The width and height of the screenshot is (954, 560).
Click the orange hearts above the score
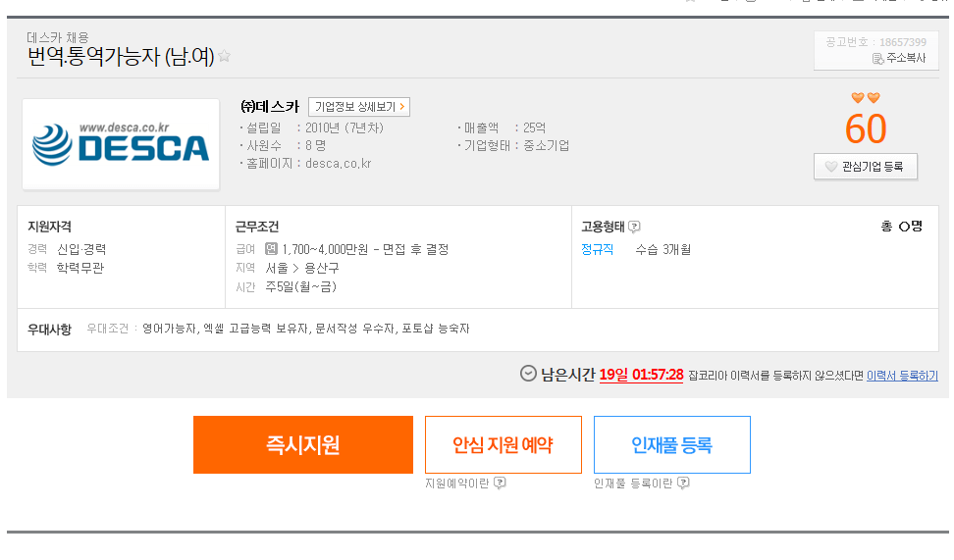pos(866,97)
